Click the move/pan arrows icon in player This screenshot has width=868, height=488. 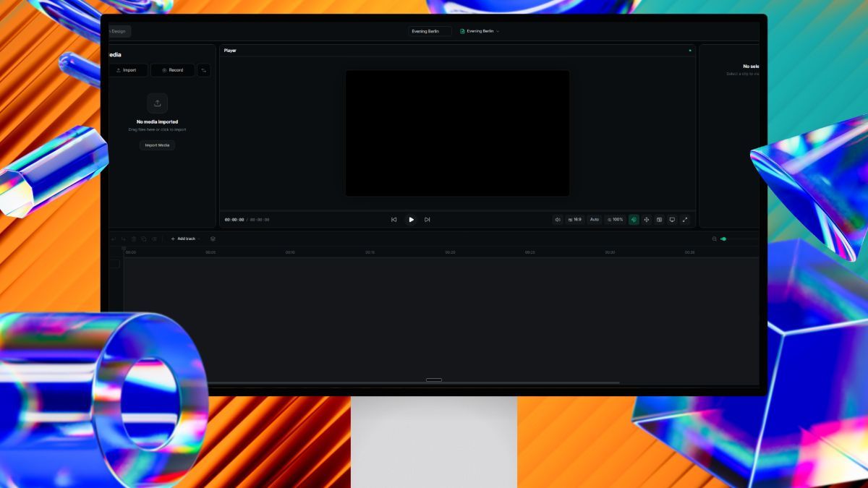(x=647, y=220)
